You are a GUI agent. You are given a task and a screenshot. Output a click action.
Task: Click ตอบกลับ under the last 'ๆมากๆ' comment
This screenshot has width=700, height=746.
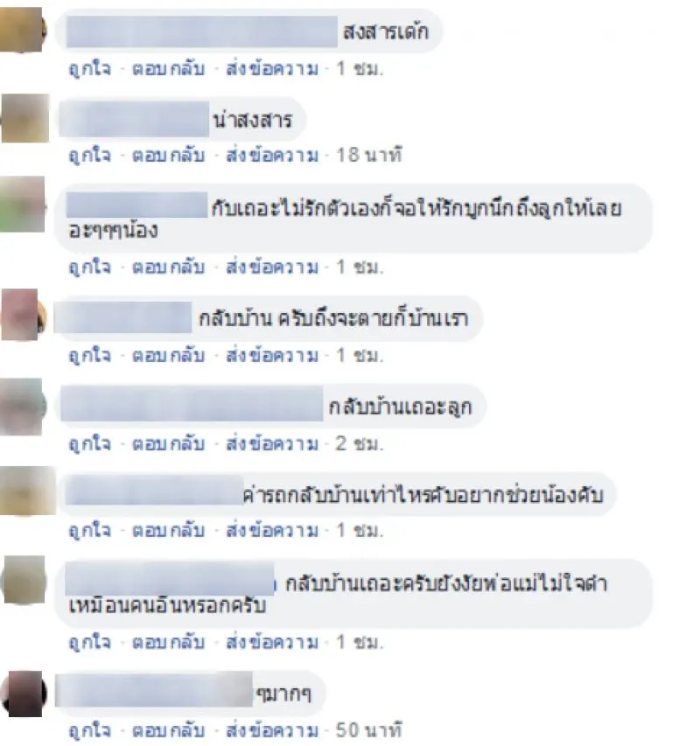pyautogui.click(x=169, y=730)
